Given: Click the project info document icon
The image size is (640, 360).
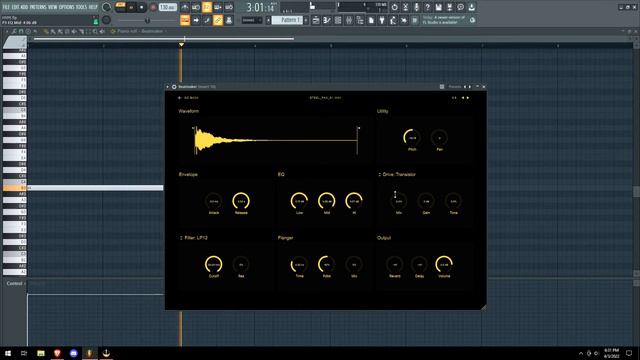Looking at the screenshot, I should coord(371,20).
